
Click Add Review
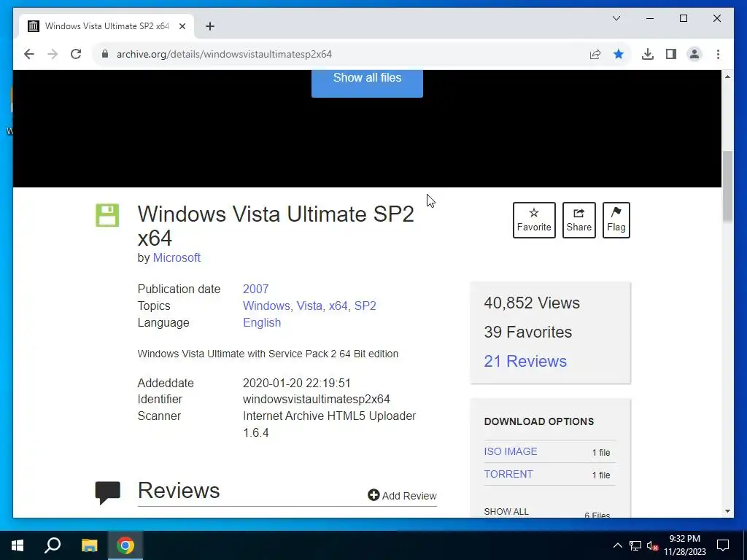click(402, 496)
